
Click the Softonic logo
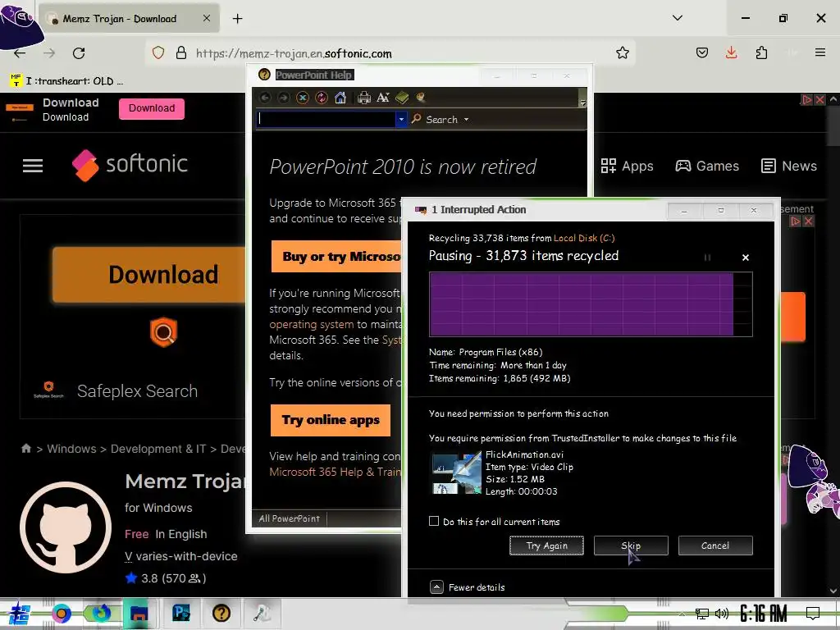tap(130, 164)
